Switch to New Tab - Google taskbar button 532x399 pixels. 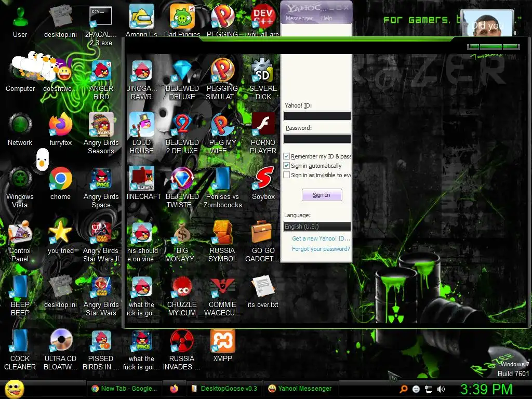124,389
